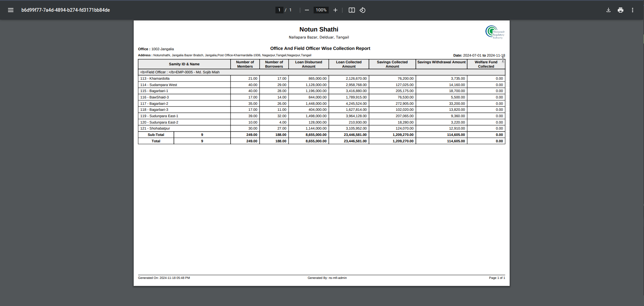
Task: Click the 114 - Sudampara West row name
Action: (158, 85)
